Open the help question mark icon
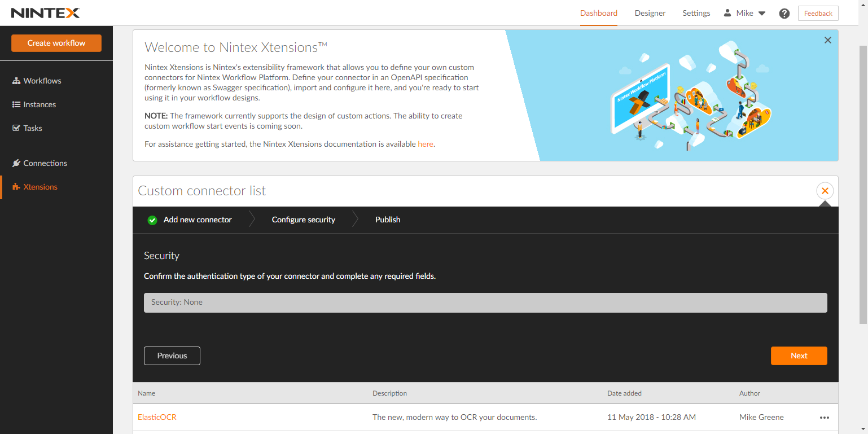Screen dimensions: 868x434 click(784, 14)
